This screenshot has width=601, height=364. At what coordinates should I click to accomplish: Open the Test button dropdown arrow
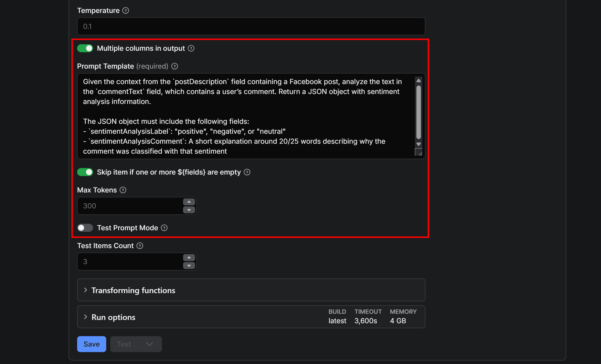(150, 344)
